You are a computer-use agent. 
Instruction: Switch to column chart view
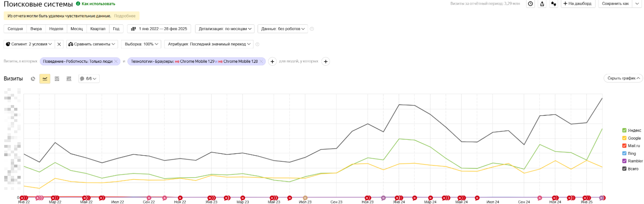point(69,79)
